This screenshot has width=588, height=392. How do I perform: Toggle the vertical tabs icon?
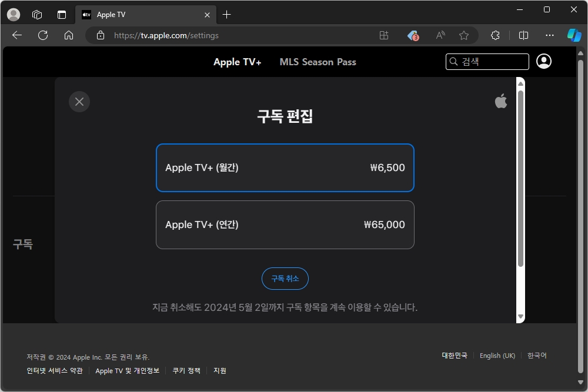pyautogui.click(x=62, y=15)
